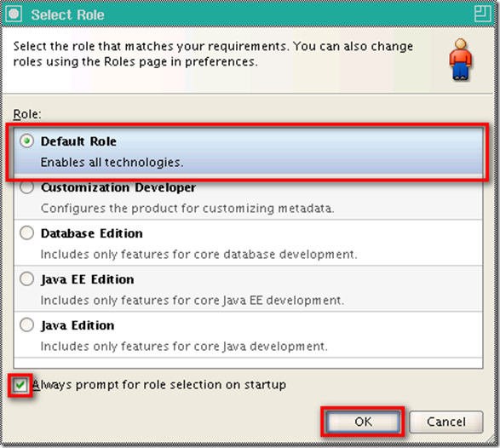This screenshot has width=500, height=448.
Task: Uncheck Always prompt for role selection checkbox
Action: coord(20,385)
